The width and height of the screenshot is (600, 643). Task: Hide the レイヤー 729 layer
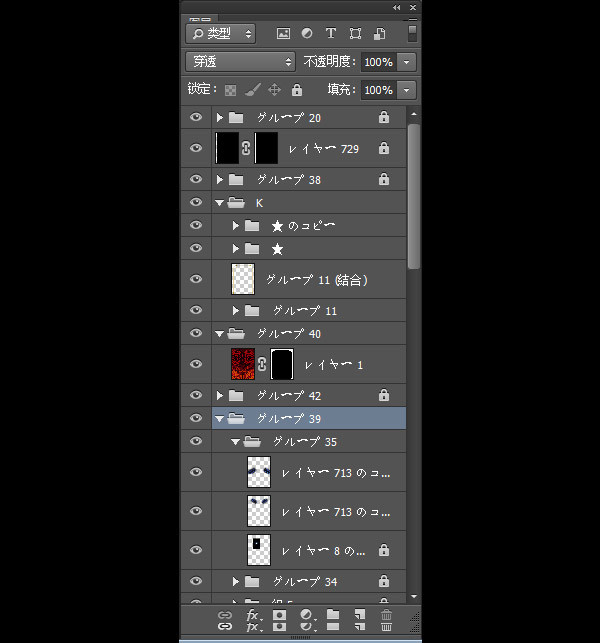click(x=196, y=148)
